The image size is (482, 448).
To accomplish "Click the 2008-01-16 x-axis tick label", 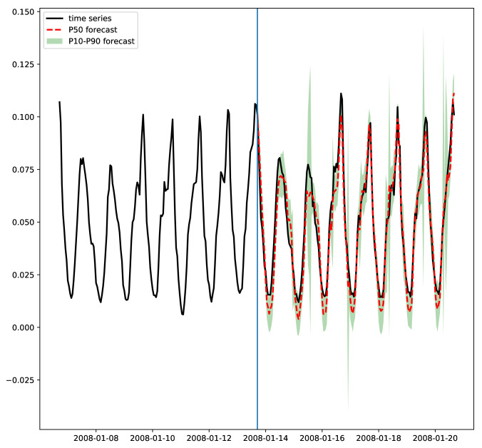I will 322,438.
